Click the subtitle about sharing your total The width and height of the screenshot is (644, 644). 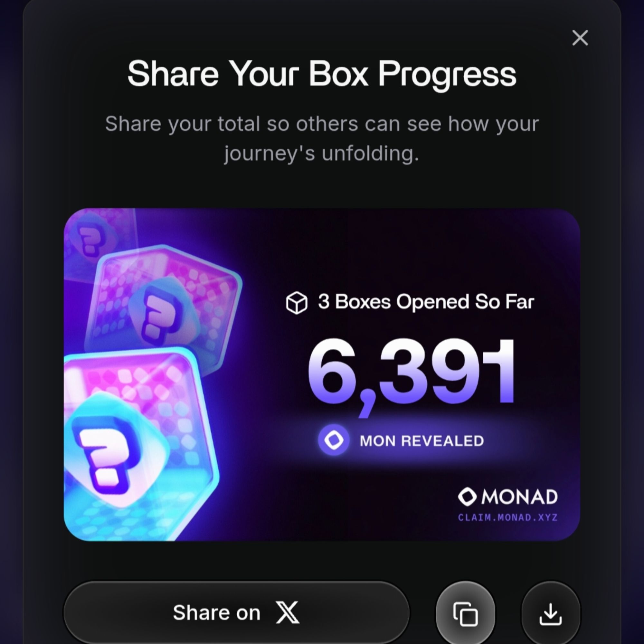pyautogui.click(x=322, y=138)
